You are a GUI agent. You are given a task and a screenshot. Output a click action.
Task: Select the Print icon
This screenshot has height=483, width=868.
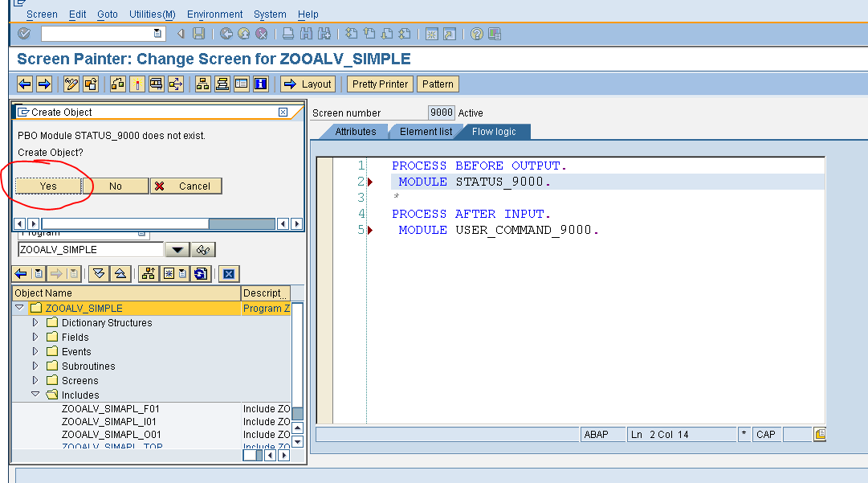coord(288,33)
